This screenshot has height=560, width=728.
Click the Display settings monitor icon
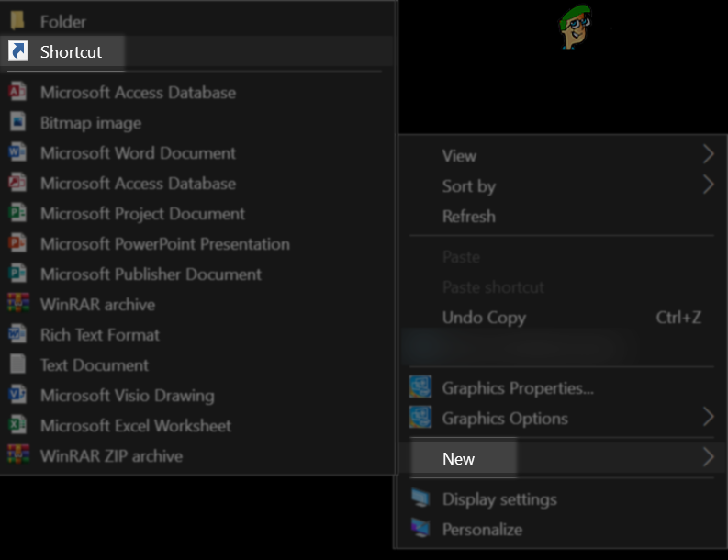tap(420, 498)
